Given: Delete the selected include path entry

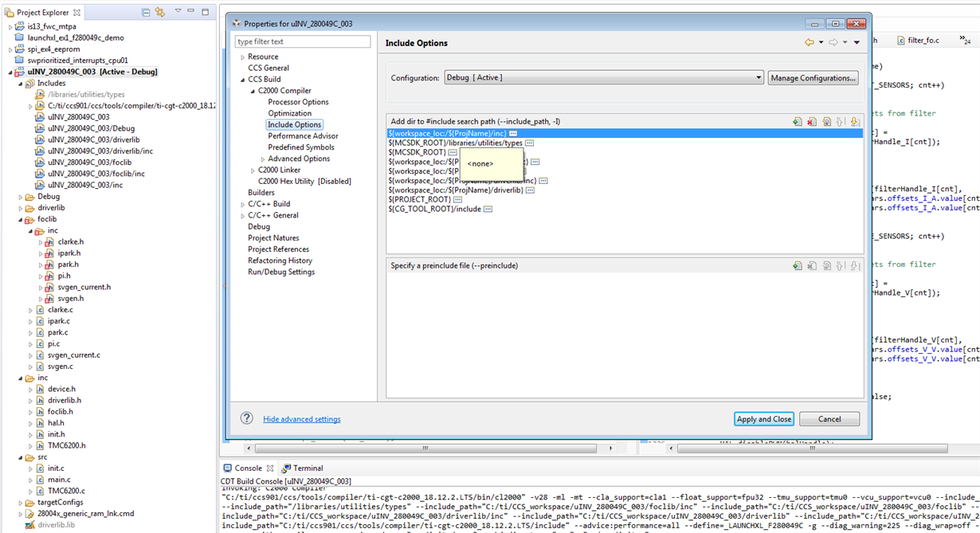Looking at the screenshot, I should pyautogui.click(x=811, y=122).
